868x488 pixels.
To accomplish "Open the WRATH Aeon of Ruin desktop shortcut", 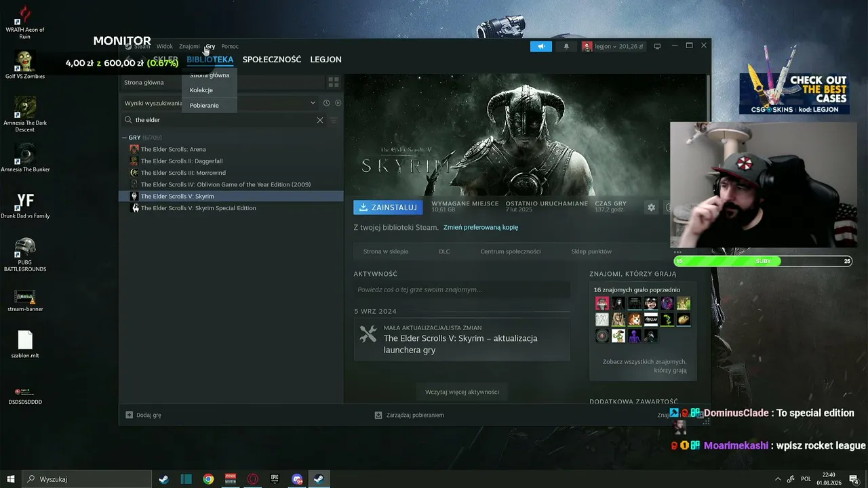I will point(25,22).
